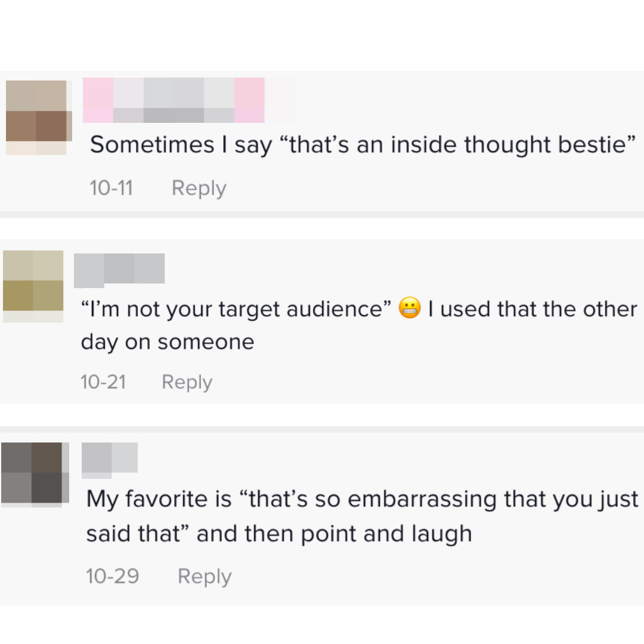Select the quoted "I'm not your target audience" text
Screen dimensions: 644x644
pos(236,309)
